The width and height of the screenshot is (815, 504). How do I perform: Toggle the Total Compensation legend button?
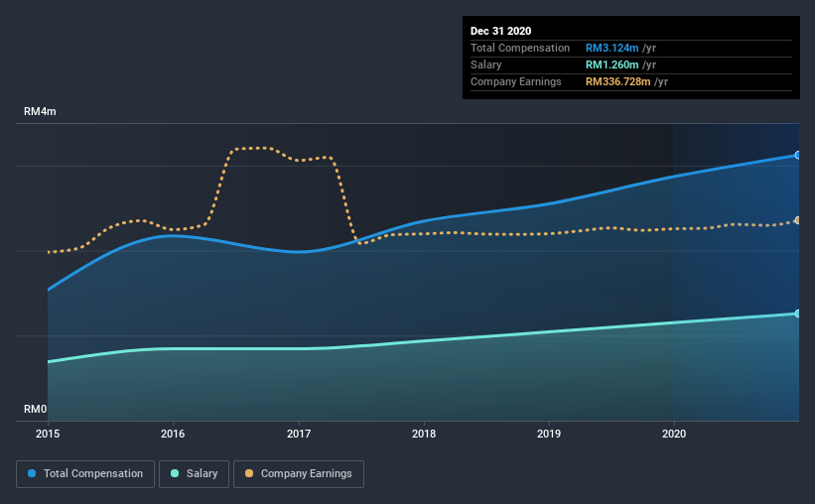(x=85, y=474)
